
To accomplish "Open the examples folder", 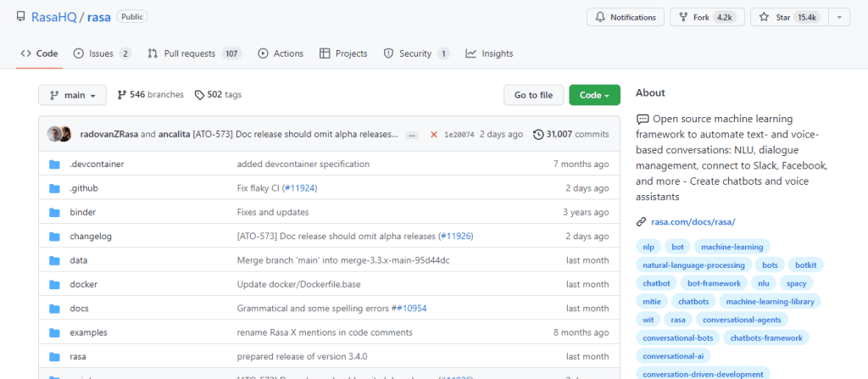I will (x=88, y=332).
